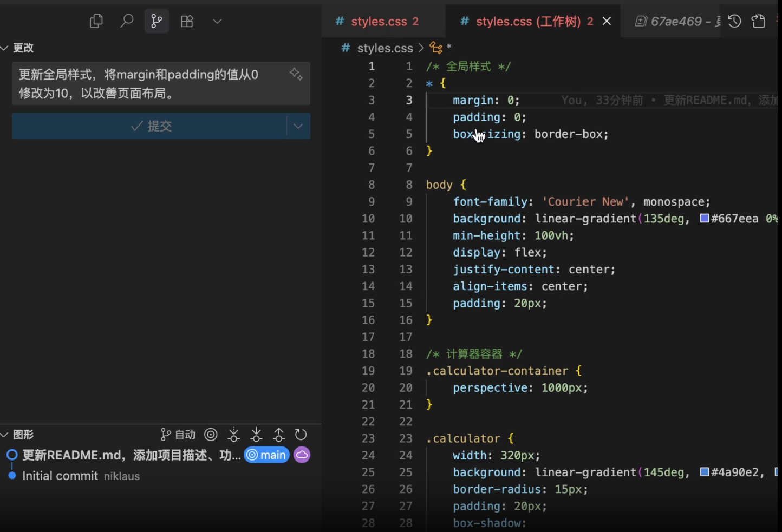The height and width of the screenshot is (532, 782).
Task: Click the '/* 全局样式 */' comment
Action: (x=468, y=67)
